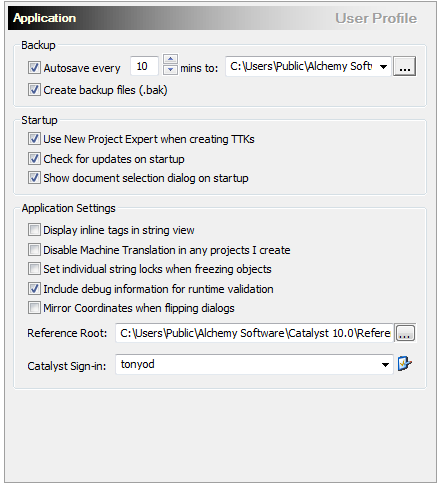Decrease autosave minutes with down arrow
This screenshot has width=442, height=489.
(170, 70)
